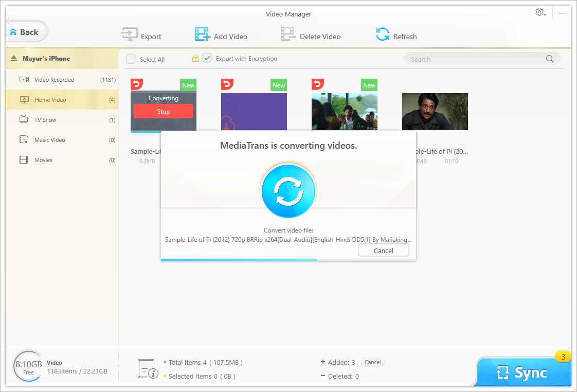
Task: Click the search magnifier icon
Action: (550, 59)
